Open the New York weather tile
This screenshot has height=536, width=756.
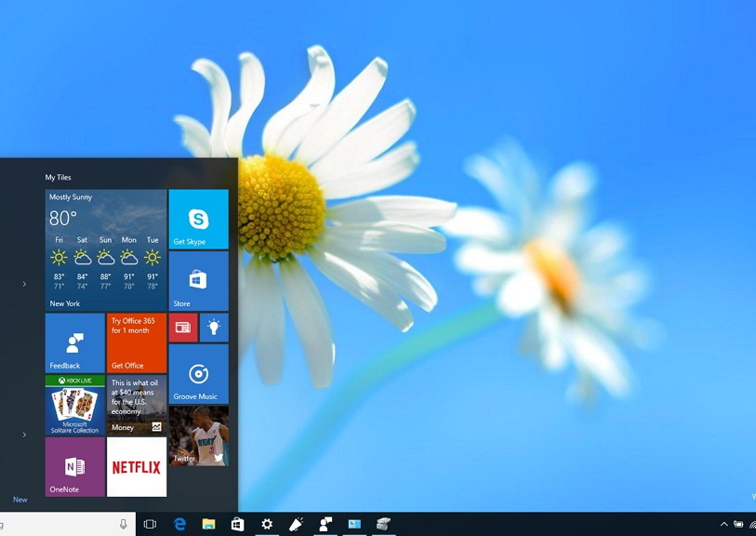point(104,249)
